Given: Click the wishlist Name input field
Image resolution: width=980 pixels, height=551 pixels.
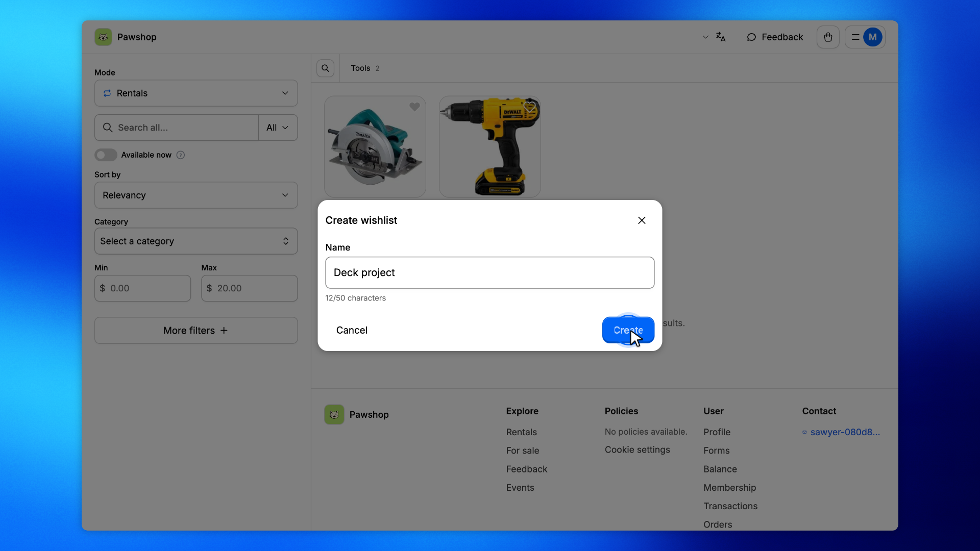Looking at the screenshot, I should (490, 273).
